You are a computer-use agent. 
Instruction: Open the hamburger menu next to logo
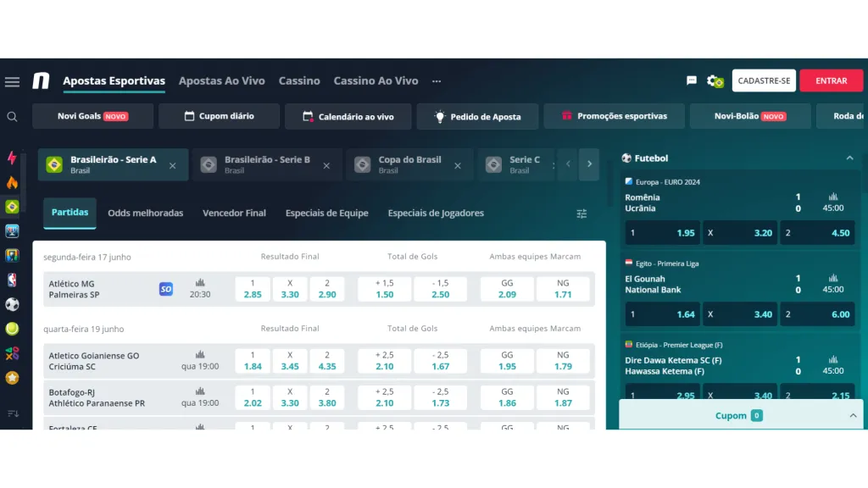(x=12, y=81)
